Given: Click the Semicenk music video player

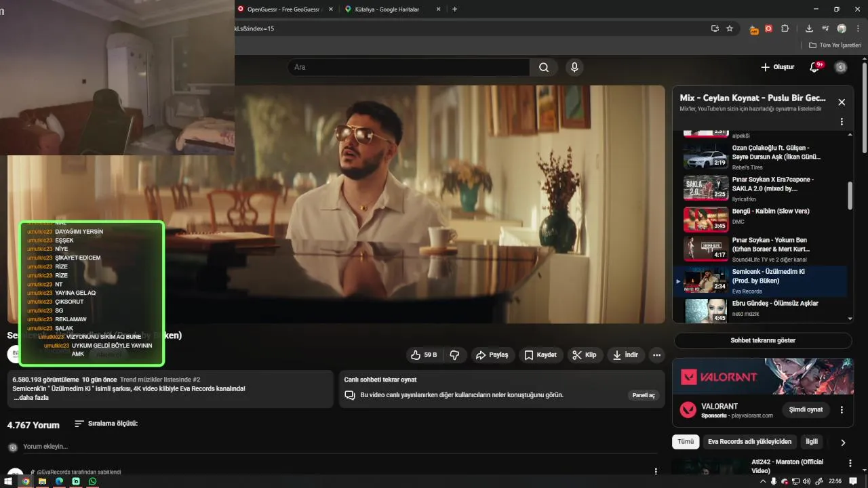Looking at the screenshot, I should (x=336, y=204).
